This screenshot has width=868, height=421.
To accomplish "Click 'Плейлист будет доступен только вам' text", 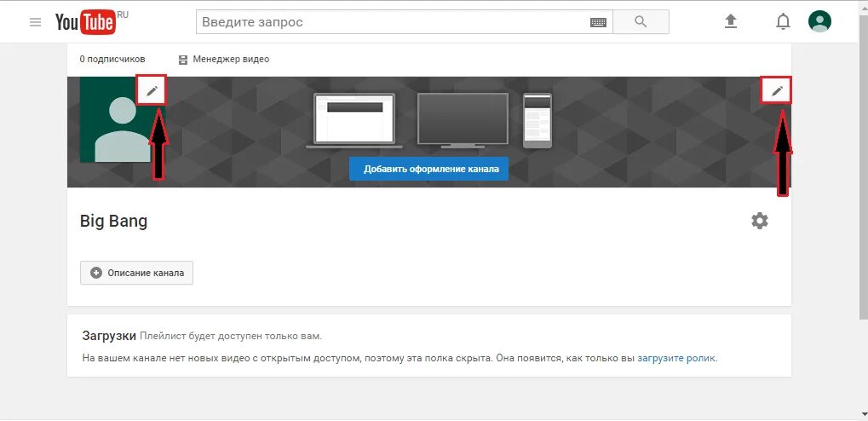I will 230,337.
